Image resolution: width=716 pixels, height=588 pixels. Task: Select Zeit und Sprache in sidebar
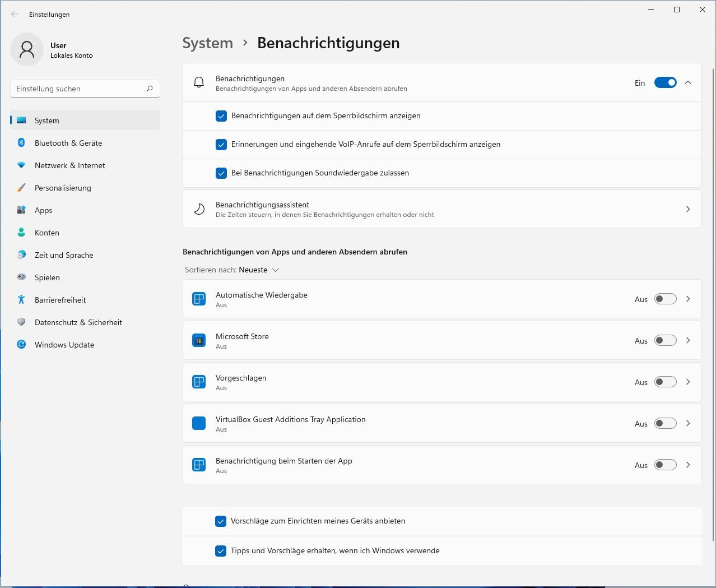[x=64, y=255]
